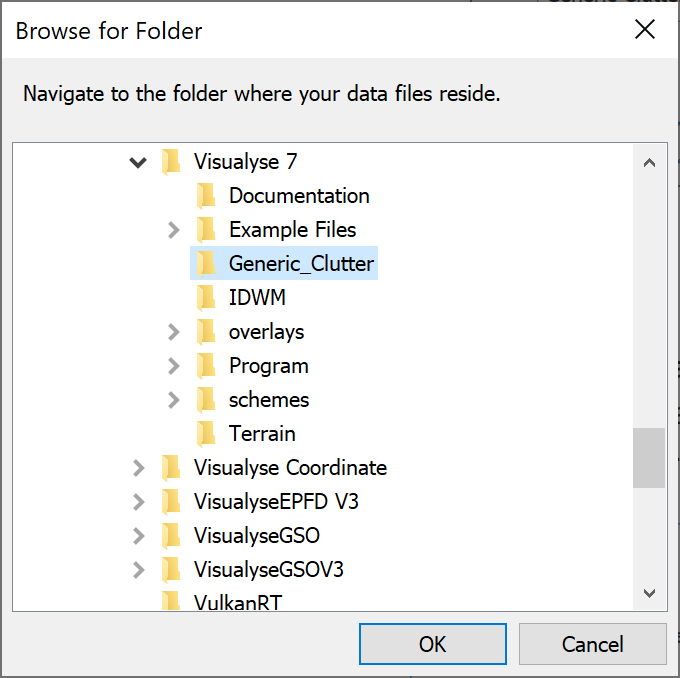Image resolution: width=680 pixels, height=678 pixels.
Task: Click the scrollbar up arrow
Action: 649,163
